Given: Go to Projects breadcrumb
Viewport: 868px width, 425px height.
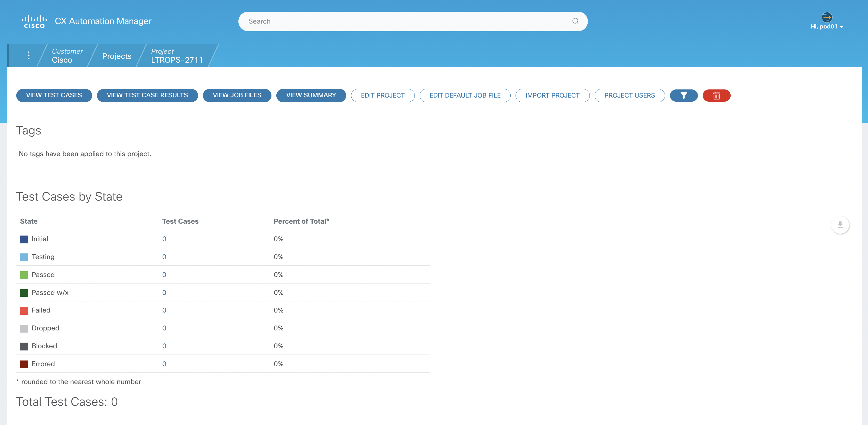Looking at the screenshot, I should [116, 56].
